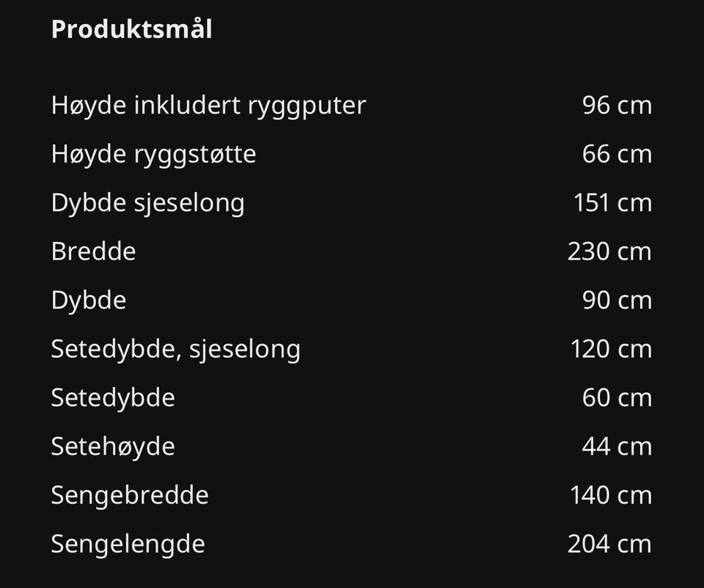704x588 pixels.
Task: Select the 'Høyde ryggstøtte' label
Action: [x=153, y=154]
